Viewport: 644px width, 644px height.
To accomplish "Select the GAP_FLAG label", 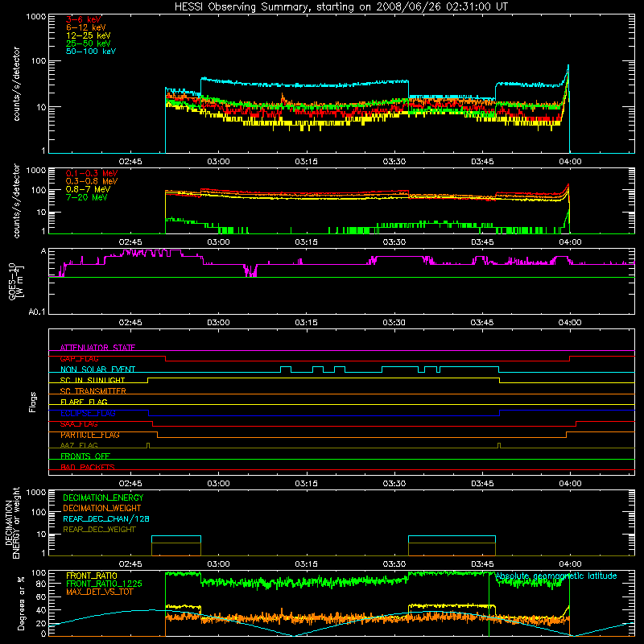I will tap(79, 358).
